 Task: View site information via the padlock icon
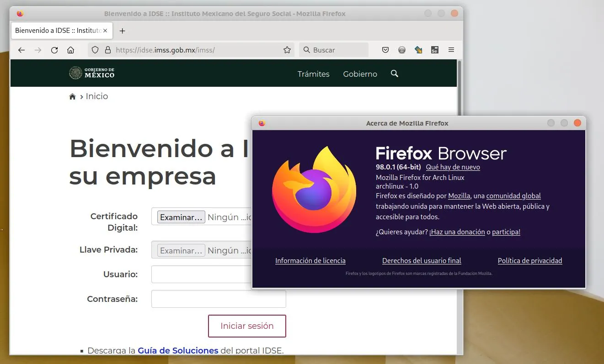point(107,50)
